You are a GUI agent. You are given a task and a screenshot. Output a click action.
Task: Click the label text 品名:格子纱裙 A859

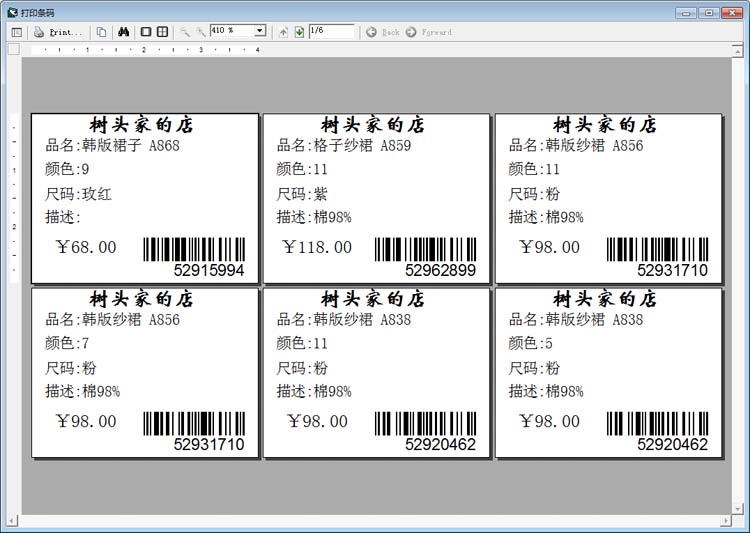click(344, 145)
